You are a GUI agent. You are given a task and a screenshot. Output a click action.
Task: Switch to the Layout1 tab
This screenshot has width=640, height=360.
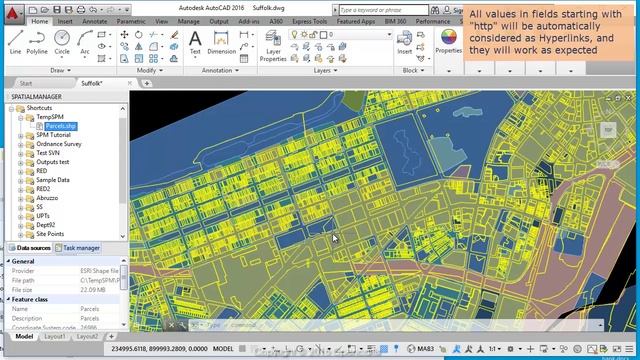[55, 336]
